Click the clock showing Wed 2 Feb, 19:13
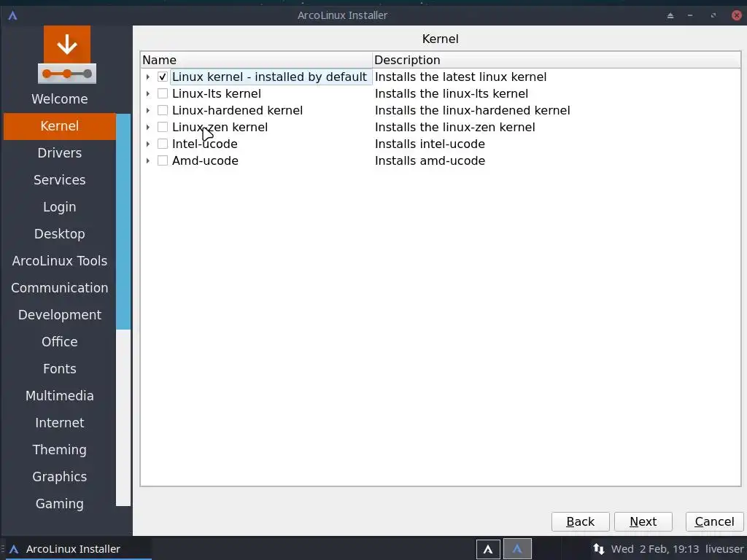 click(655, 549)
